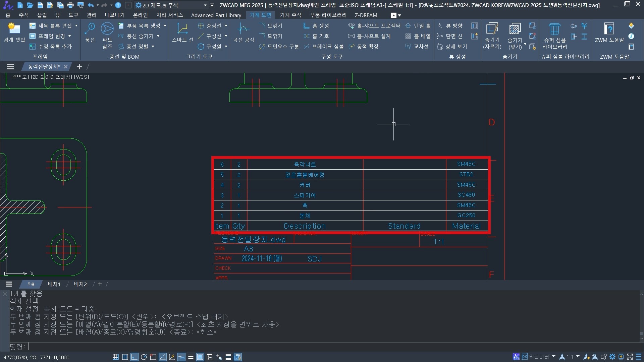This screenshot has height=362, width=644.
Task: Open the 풍선 정렬 dropdown arrow
Action: (x=153, y=47)
